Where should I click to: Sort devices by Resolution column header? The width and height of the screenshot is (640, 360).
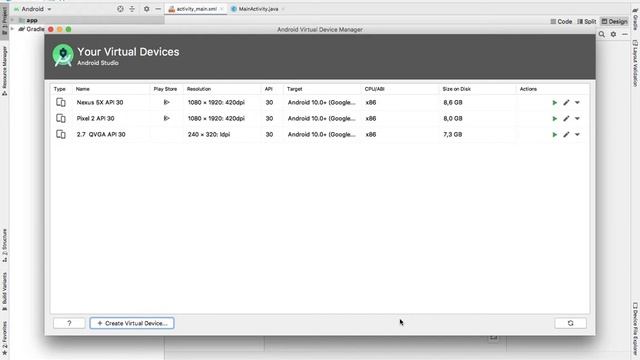tap(199, 89)
